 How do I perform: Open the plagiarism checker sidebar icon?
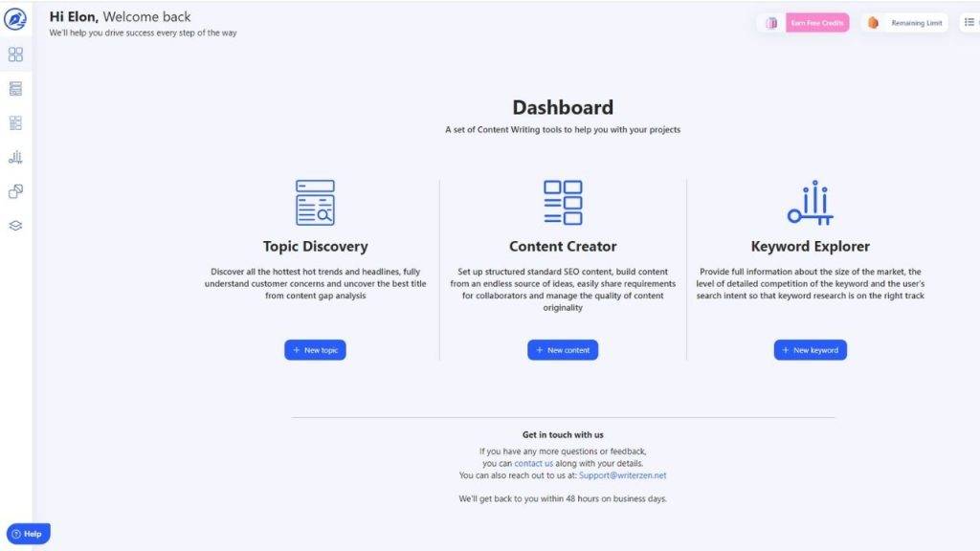tap(15, 191)
